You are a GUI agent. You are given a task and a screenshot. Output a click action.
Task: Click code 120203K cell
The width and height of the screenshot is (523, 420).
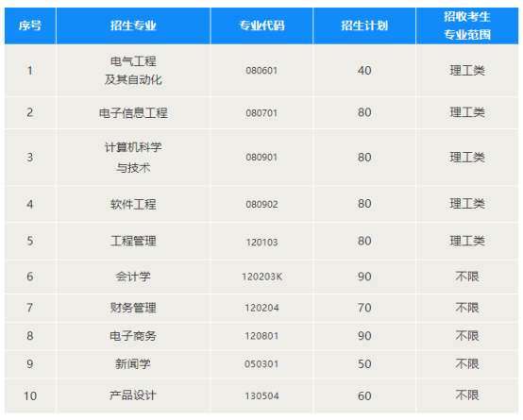click(x=261, y=277)
